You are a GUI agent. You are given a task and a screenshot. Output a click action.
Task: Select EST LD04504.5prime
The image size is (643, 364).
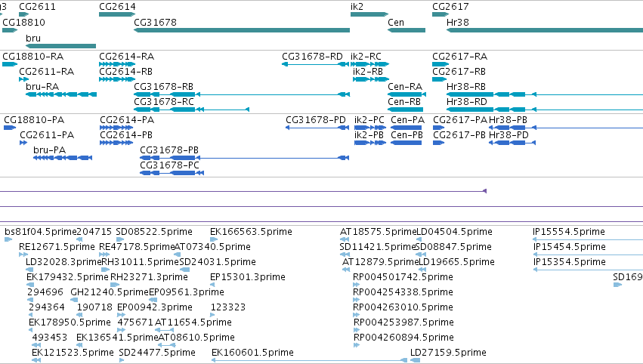pos(419,239)
